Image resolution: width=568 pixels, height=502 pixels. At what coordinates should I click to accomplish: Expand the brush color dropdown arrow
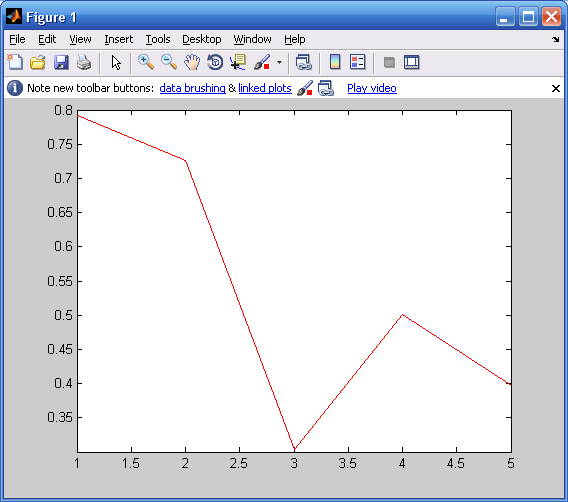click(279, 62)
